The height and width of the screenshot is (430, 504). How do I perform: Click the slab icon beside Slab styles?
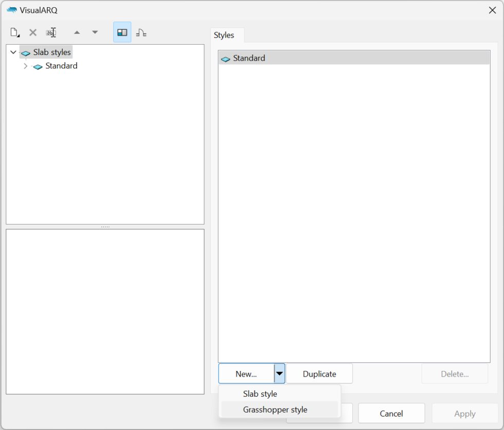coord(26,53)
